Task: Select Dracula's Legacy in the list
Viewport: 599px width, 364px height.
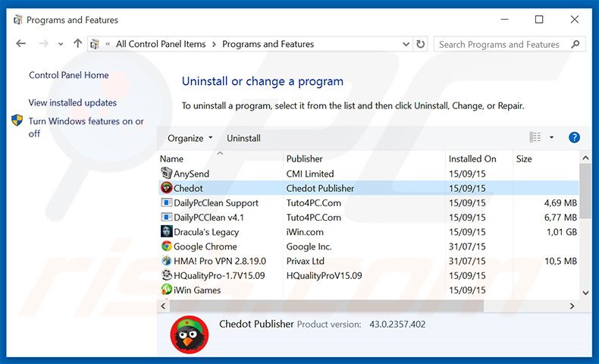Action: 206,232
